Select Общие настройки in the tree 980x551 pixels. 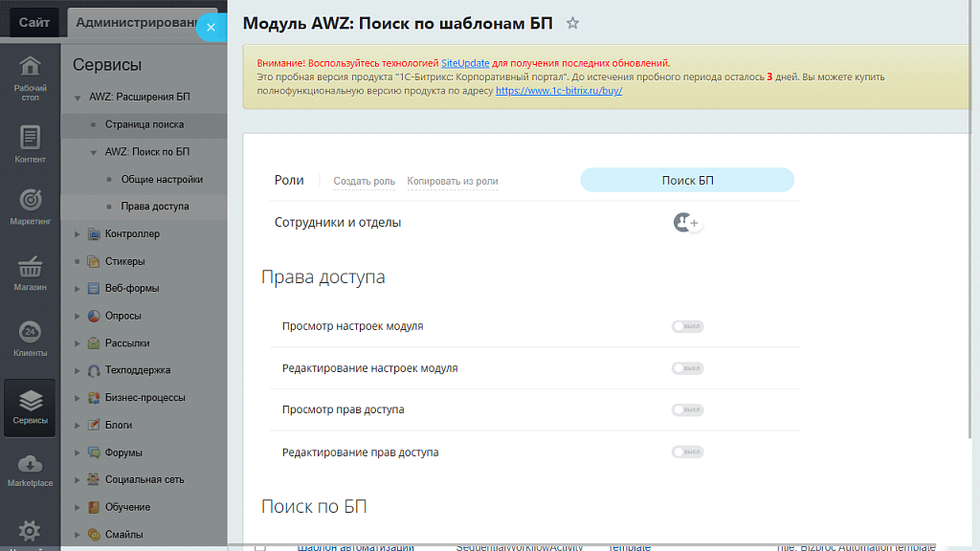162,180
